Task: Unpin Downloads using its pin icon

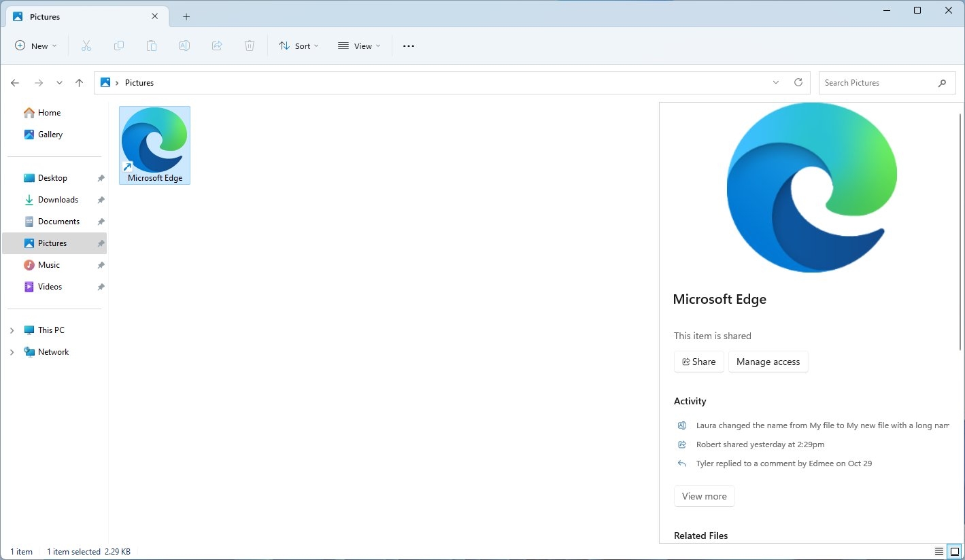Action: 101,200
